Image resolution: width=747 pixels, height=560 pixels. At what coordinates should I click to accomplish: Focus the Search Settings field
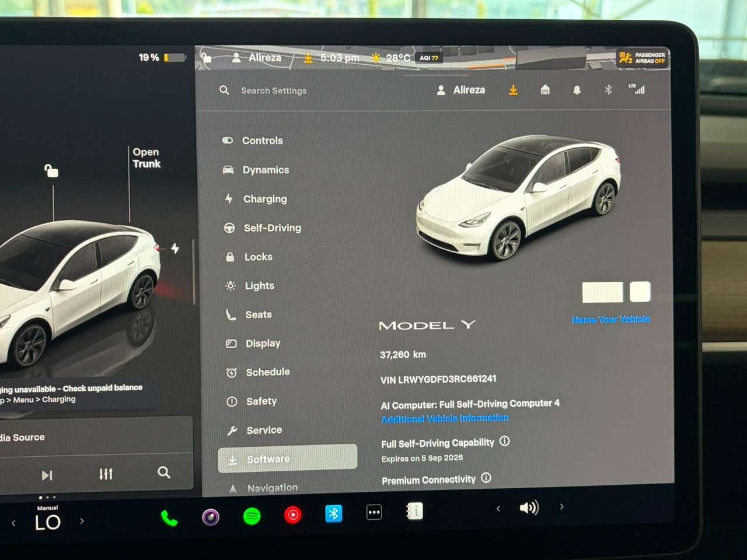[274, 90]
